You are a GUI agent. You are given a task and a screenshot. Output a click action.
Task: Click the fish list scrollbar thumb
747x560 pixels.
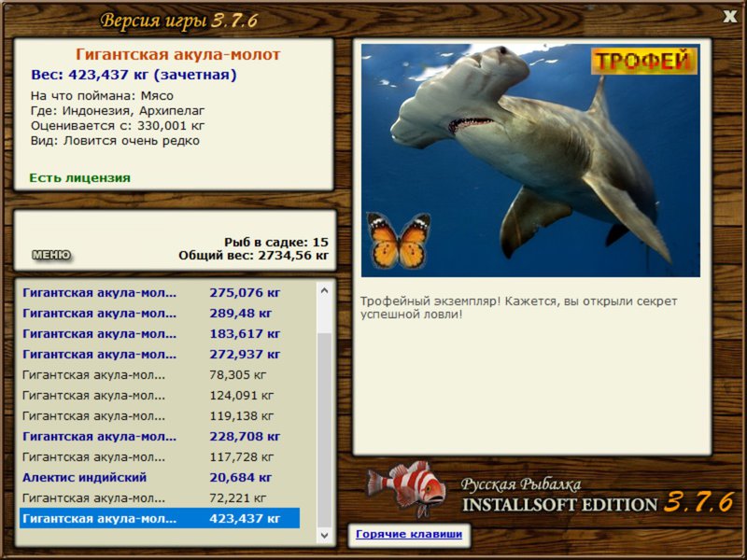coord(324,430)
